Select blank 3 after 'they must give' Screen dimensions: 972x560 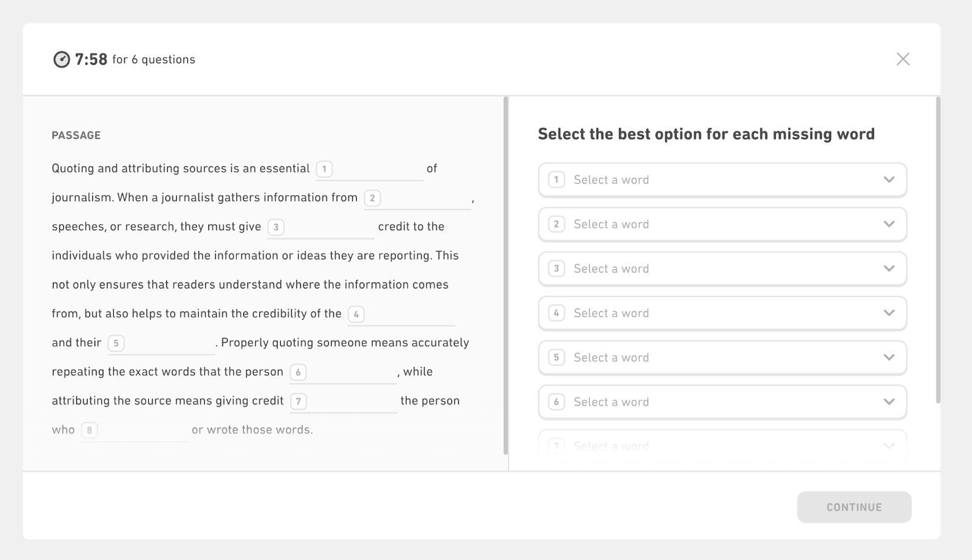(x=321, y=228)
